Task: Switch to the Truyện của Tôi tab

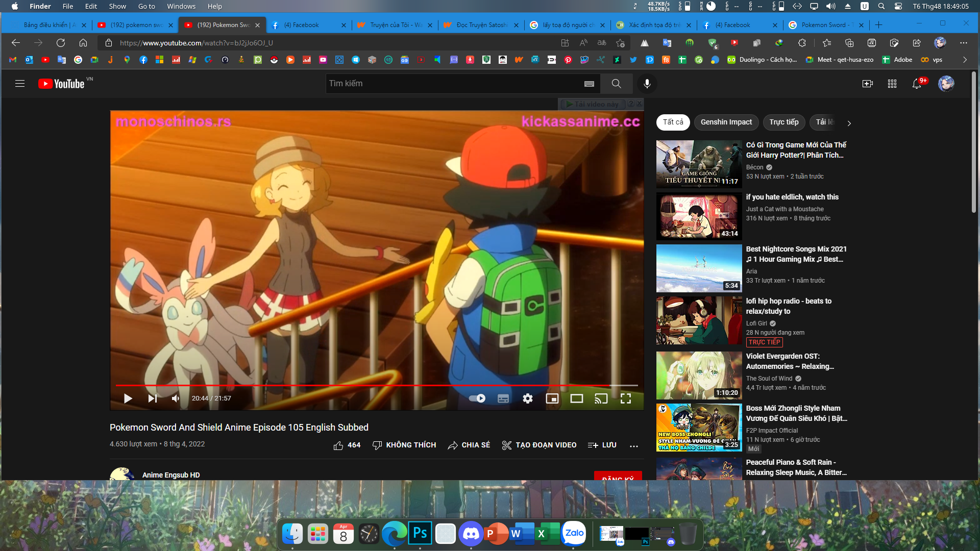Action: pyautogui.click(x=394, y=25)
